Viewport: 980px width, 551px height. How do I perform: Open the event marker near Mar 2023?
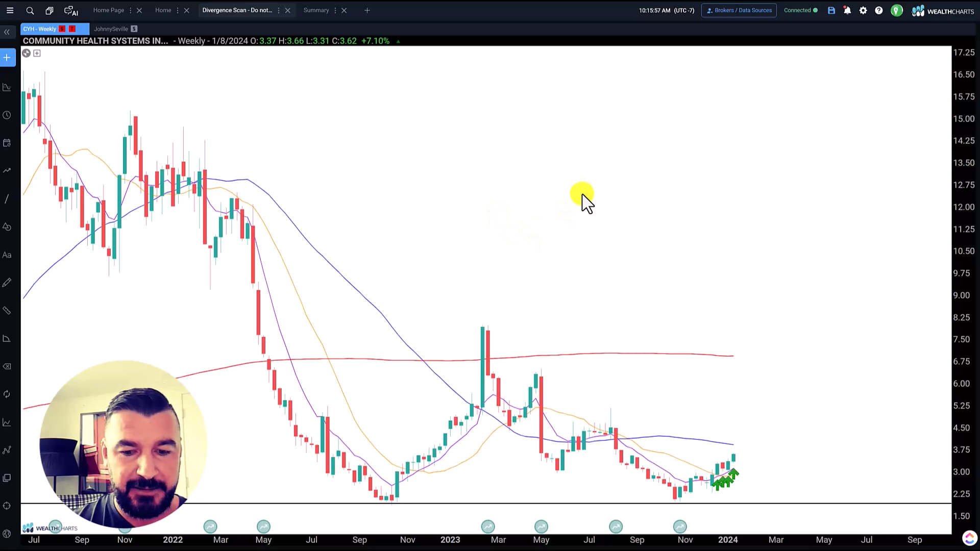tap(488, 527)
